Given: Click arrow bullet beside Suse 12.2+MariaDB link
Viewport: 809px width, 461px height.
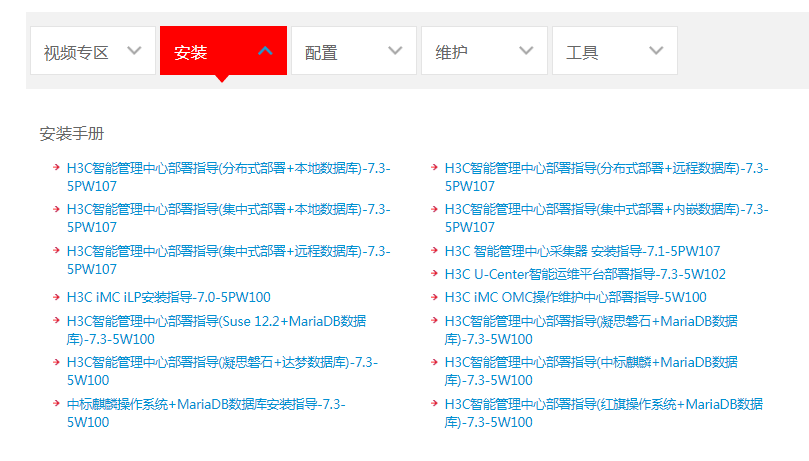Looking at the screenshot, I should tap(56, 320).
